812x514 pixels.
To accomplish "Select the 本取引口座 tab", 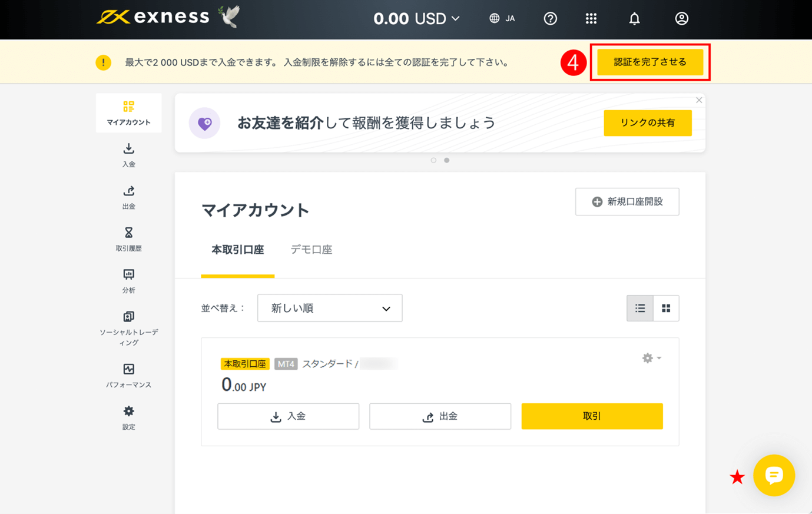I will pos(238,249).
